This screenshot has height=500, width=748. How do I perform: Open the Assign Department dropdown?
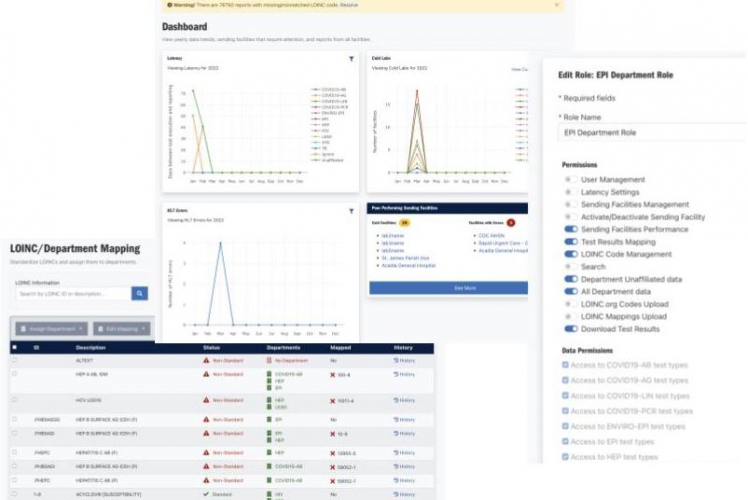coord(52,329)
